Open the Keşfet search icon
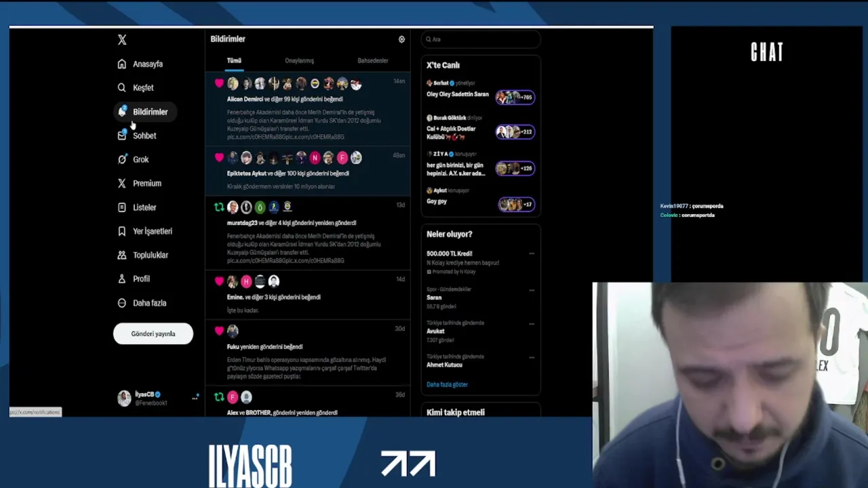The height and width of the screenshot is (488, 868). point(122,87)
